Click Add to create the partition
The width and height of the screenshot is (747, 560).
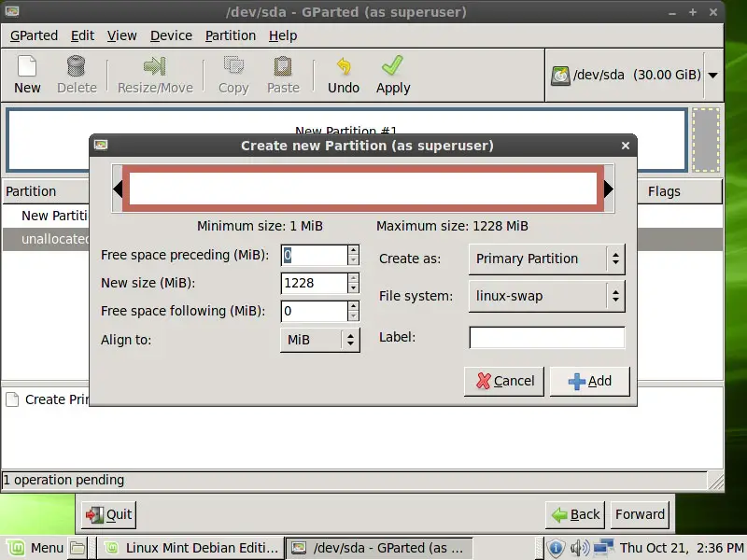[x=590, y=381]
